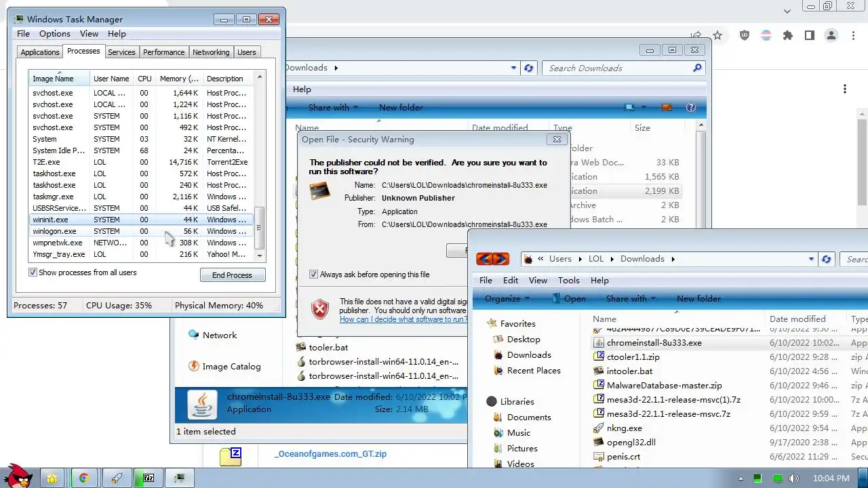Click refresh icon in back Explorer address bar

pos(529,68)
